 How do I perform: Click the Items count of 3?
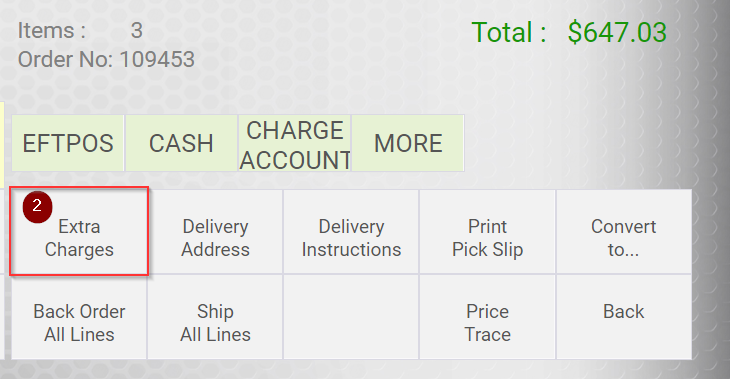point(136,31)
